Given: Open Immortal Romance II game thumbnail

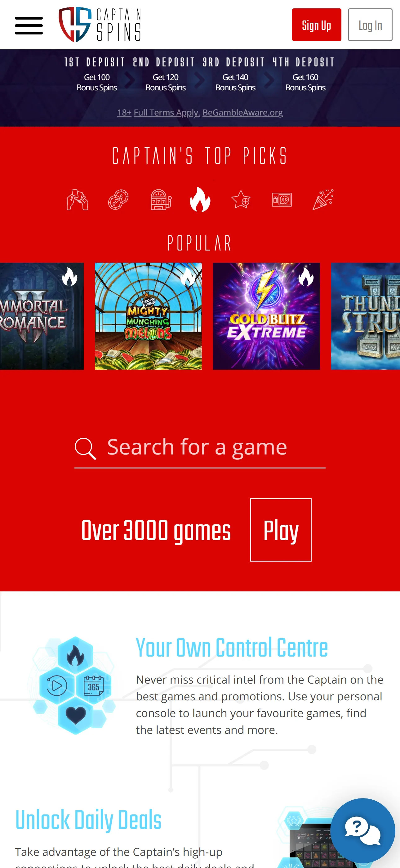Looking at the screenshot, I should point(42,316).
